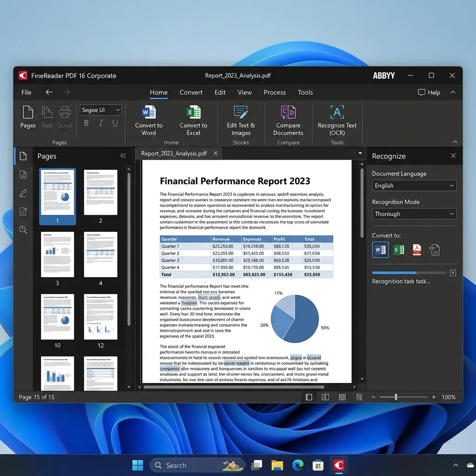Click the zoom out minus button

click(x=373, y=397)
